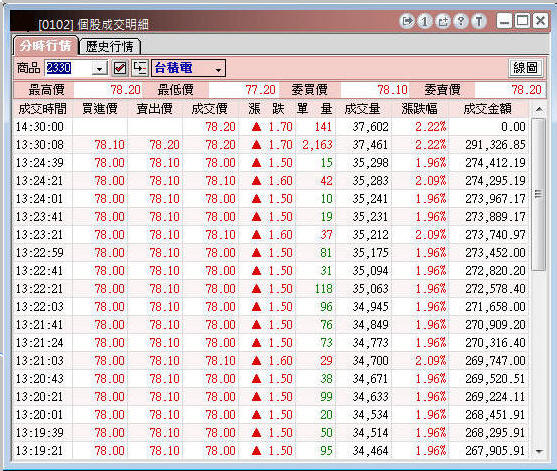The height and width of the screenshot is (471, 557).
Task: Expand the 2330 product code dropdown
Action: (x=100, y=68)
